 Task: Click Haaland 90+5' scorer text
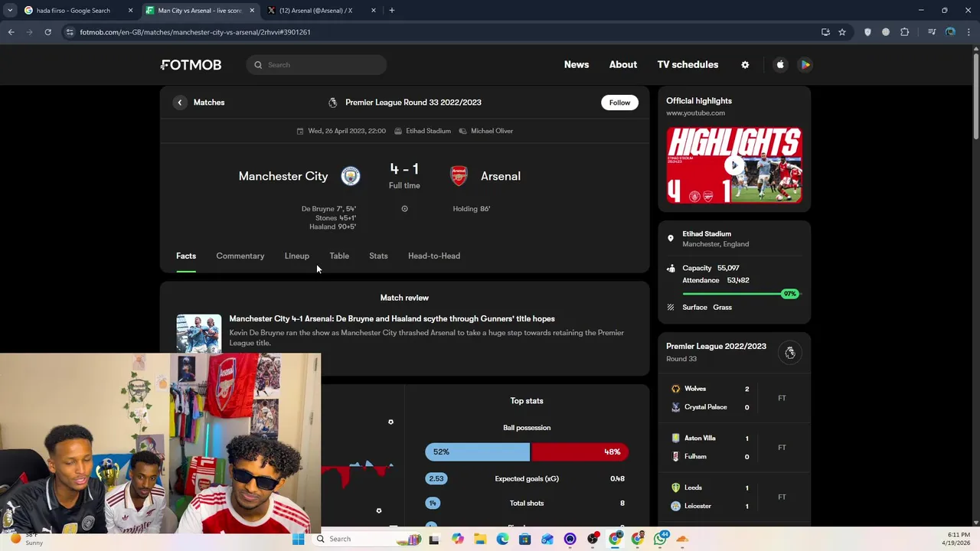coord(332,227)
